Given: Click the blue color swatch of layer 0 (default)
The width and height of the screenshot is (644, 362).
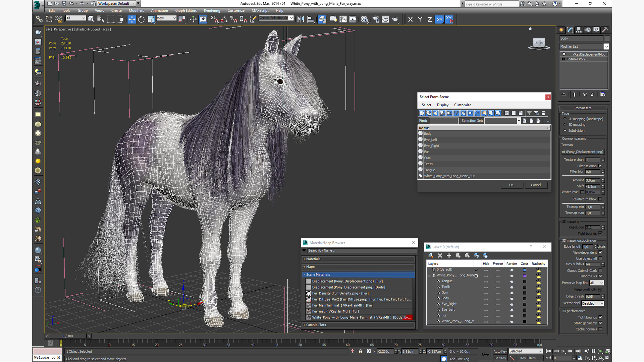Looking at the screenshot, I should (x=525, y=270).
